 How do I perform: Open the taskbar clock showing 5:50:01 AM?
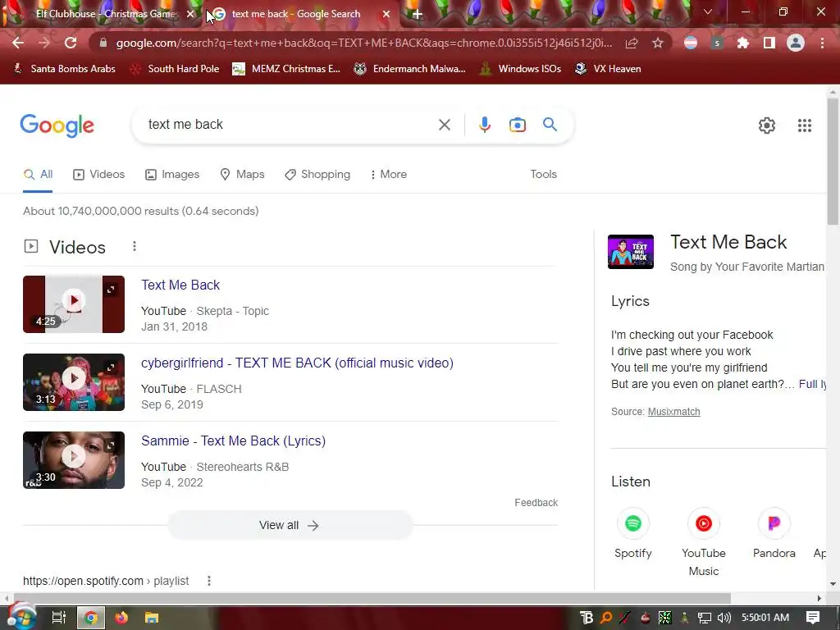tap(765, 618)
